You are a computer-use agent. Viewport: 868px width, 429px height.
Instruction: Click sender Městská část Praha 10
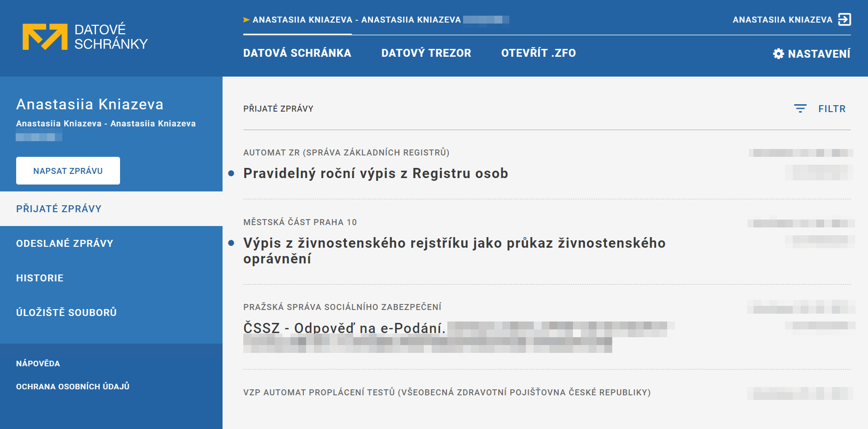pos(300,222)
